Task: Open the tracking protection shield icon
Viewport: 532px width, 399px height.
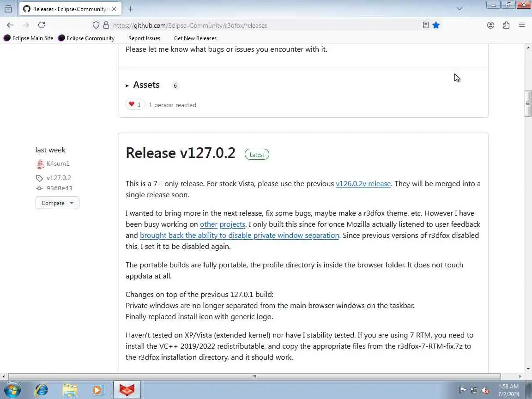Action: click(x=96, y=25)
